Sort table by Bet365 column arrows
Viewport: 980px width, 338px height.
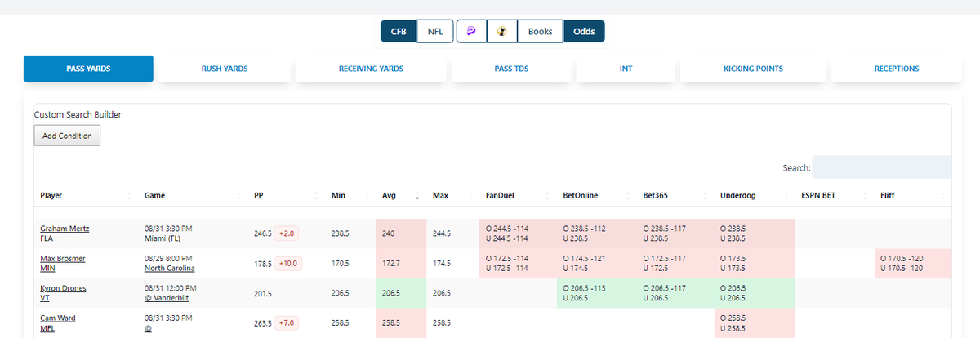click(706, 196)
